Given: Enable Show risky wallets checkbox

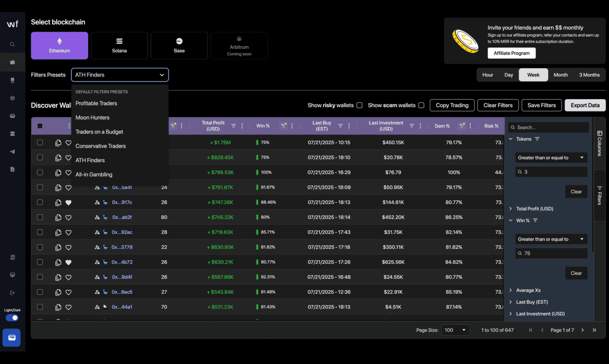Looking at the screenshot, I should [359, 105].
